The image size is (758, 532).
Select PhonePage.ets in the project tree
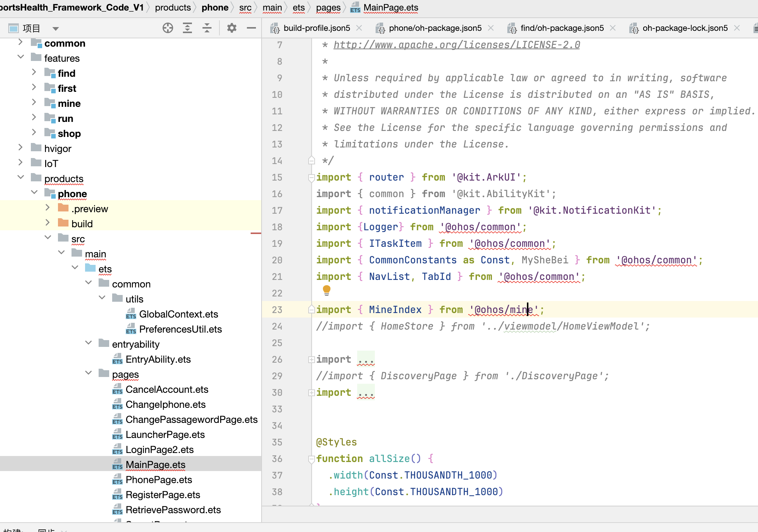[159, 479]
